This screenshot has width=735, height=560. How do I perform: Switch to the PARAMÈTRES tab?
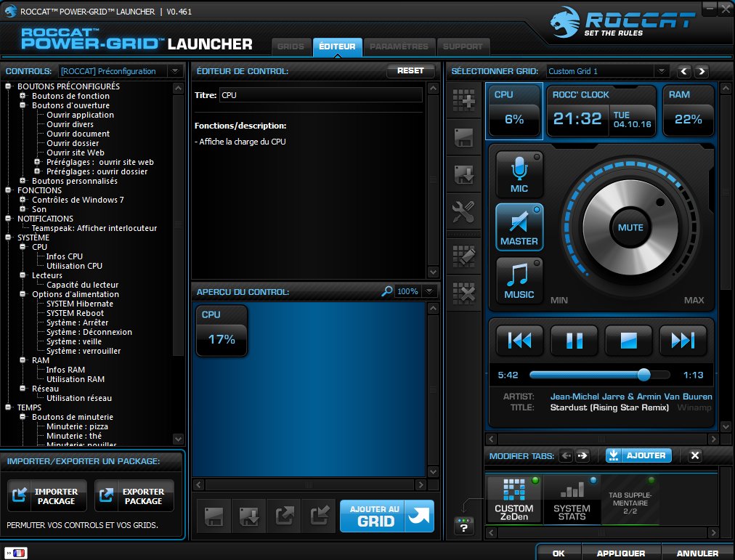pos(399,47)
